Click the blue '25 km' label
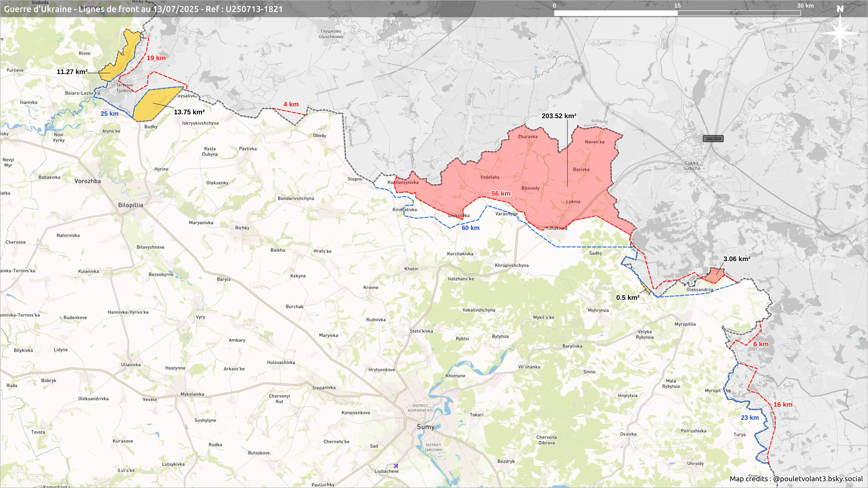 109,113
